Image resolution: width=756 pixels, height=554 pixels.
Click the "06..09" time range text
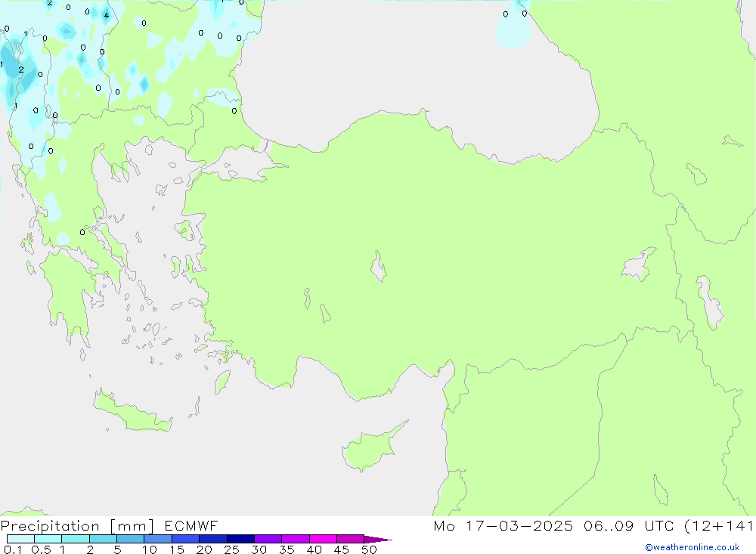[x=609, y=526]
